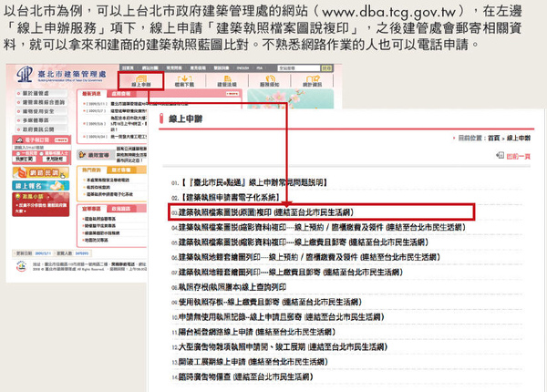Screen dimensions: 547x392
Task: Open item 07 地籍套繪圖列印 線上繳費且郵寄
Action: 287,273
